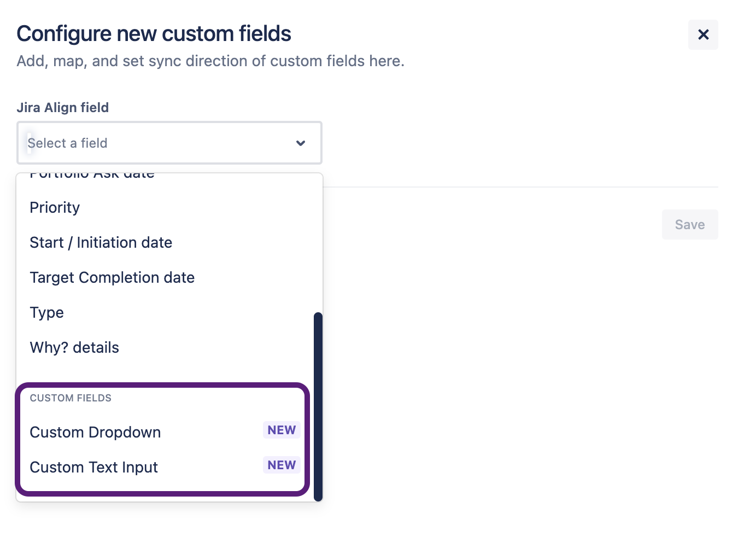Click the NEW badge next to Custom Text Input

[x=281, y=465]
